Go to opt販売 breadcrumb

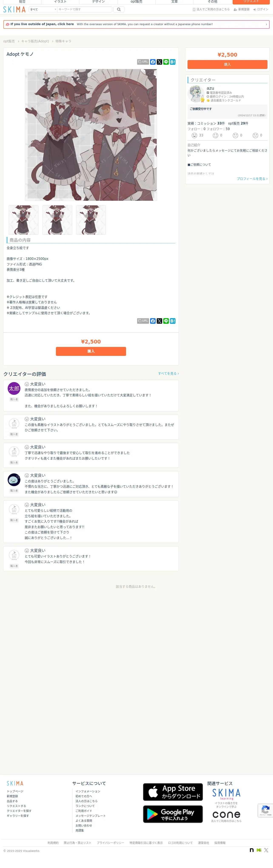point(9,41)
